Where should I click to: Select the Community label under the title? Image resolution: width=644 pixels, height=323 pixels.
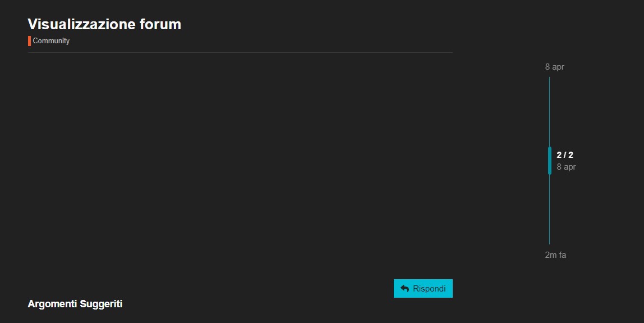51,41
